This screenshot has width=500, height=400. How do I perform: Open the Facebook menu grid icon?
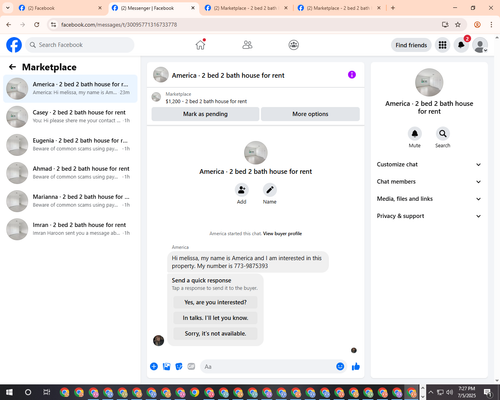tap(442, 45)
